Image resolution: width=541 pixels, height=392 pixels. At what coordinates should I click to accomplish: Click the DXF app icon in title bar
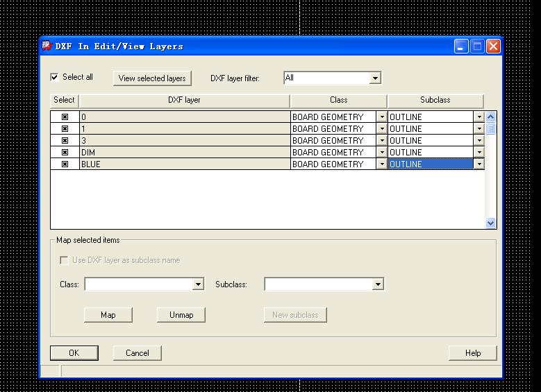(47, 46)
